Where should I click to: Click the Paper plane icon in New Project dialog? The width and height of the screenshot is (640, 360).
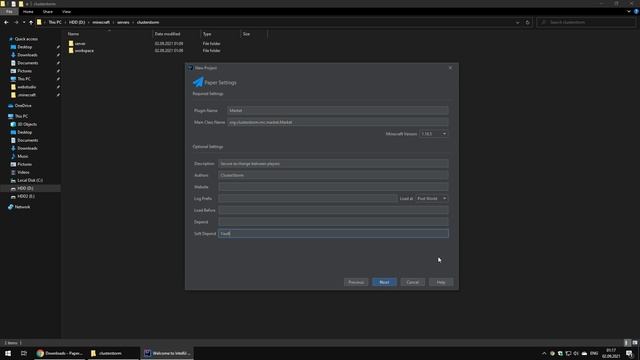pyautogui.click(x=198, y=82)
